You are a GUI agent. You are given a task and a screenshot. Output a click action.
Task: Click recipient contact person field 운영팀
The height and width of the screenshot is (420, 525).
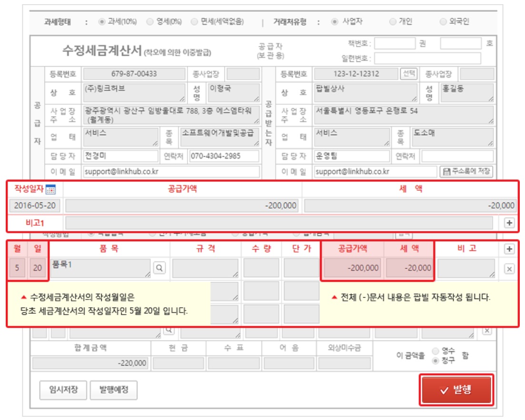[352, 156]
